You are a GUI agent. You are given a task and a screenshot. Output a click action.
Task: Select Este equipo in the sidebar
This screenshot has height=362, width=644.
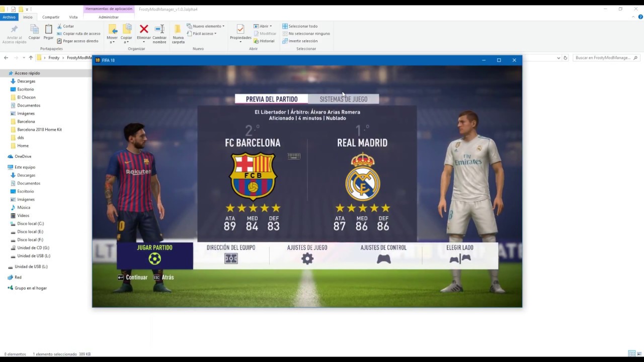(25, 167)
